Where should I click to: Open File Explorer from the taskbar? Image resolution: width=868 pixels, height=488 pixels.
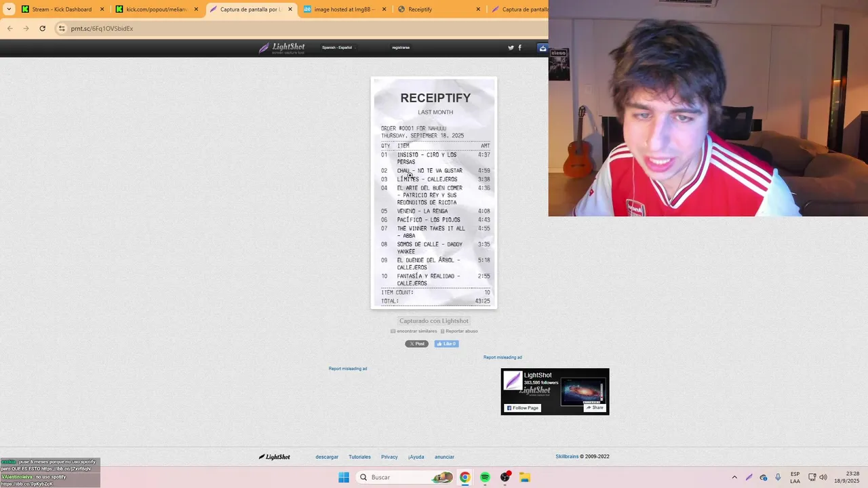525,477
